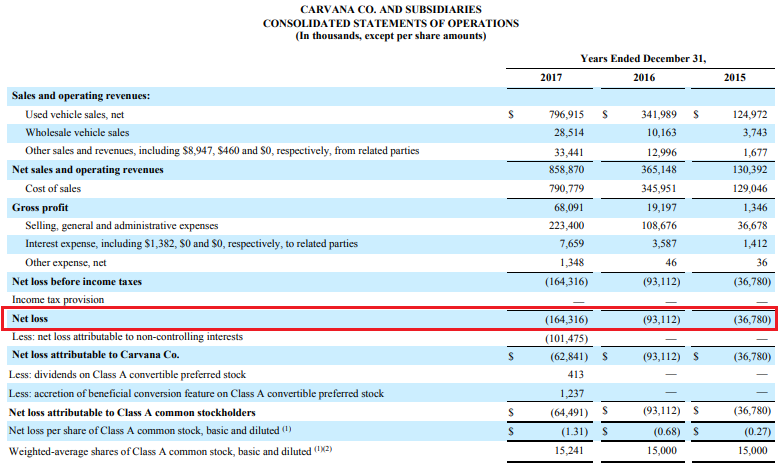Select the 28,514 wholesale sales value

[569, 133]
